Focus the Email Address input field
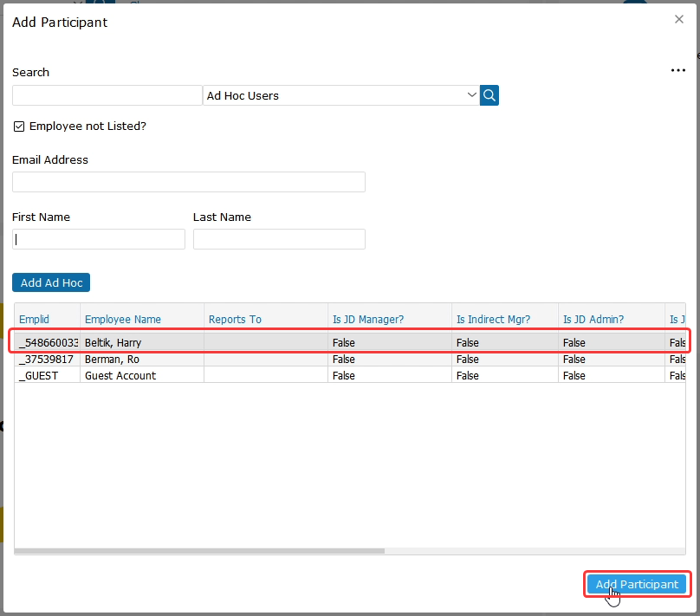This screenshot has width=700, height=616. [188, 182]
